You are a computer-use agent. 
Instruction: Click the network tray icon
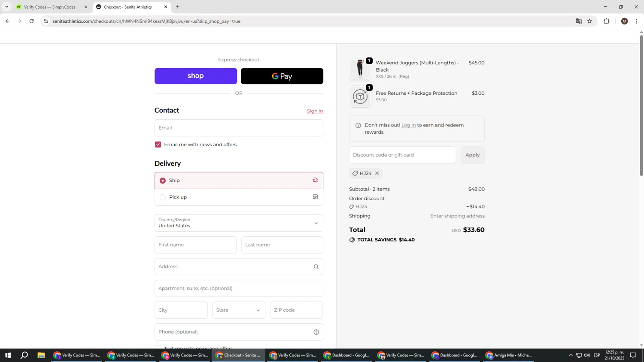[579, 355]
